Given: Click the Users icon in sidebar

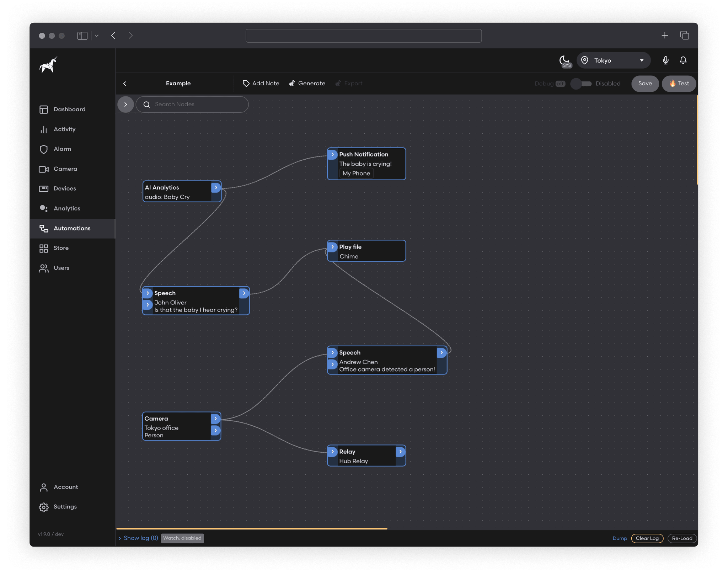Looking at the screenshot, I should coord(44,268).
